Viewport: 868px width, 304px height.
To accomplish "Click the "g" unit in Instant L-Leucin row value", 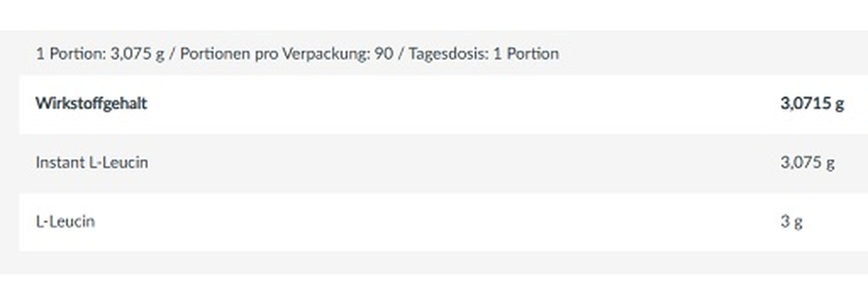I will coord(830,164).
